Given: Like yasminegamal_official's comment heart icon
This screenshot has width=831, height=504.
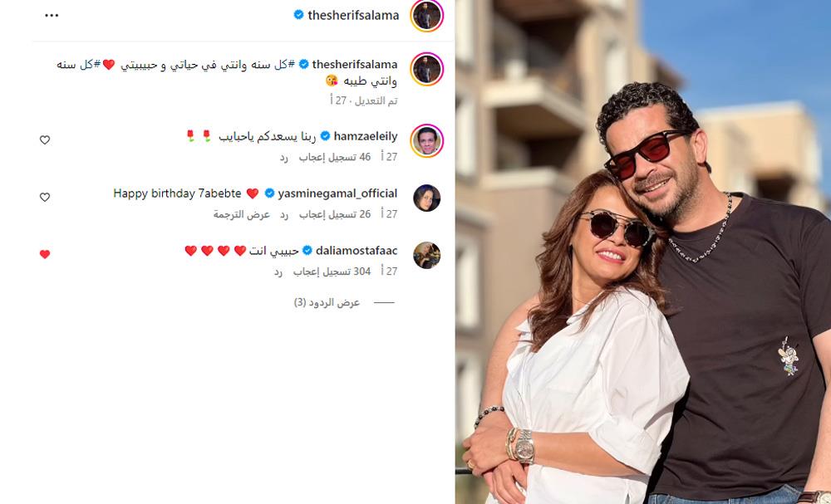Looking at the screenshot, I should [45, 197].
